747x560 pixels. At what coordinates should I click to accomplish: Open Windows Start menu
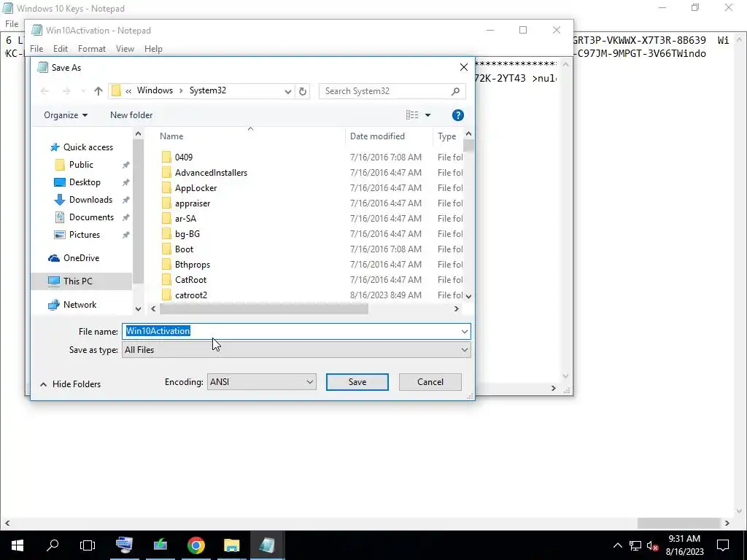point(18,545)
